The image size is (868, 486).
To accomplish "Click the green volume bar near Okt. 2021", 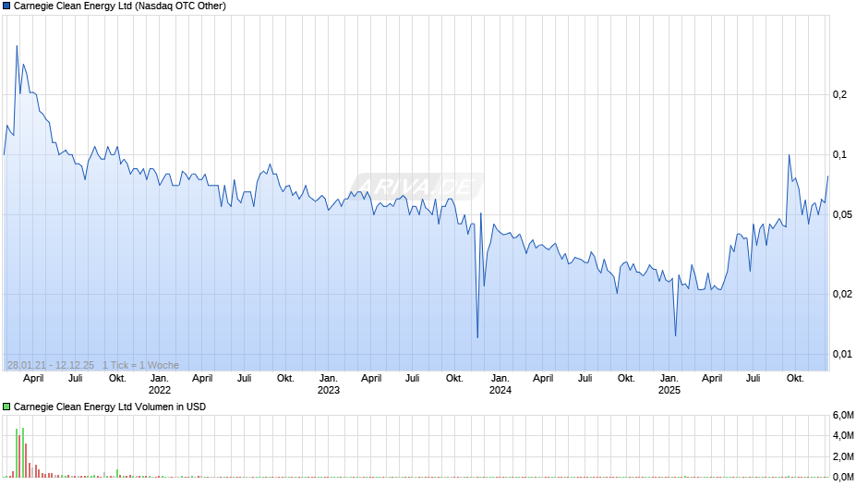I will (x=117, y=473).
